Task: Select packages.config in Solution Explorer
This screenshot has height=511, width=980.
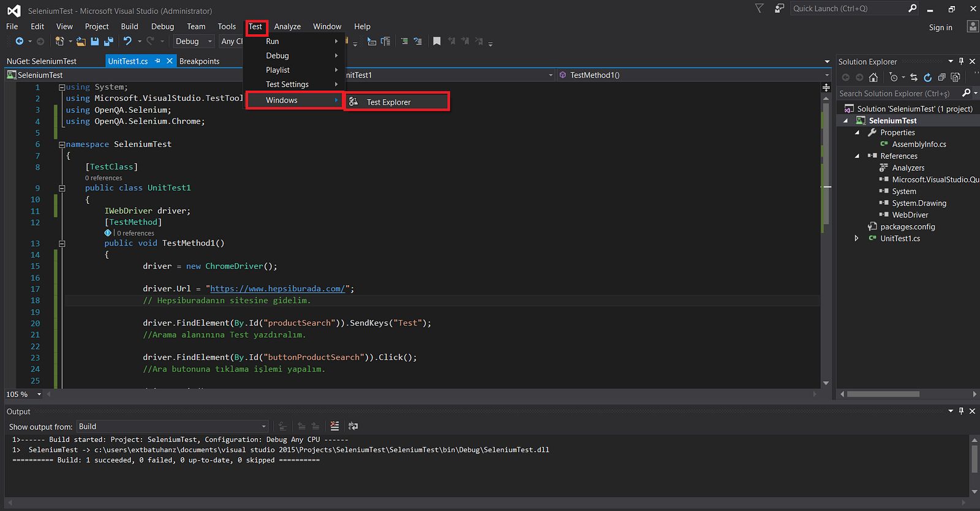Action: 907,226
